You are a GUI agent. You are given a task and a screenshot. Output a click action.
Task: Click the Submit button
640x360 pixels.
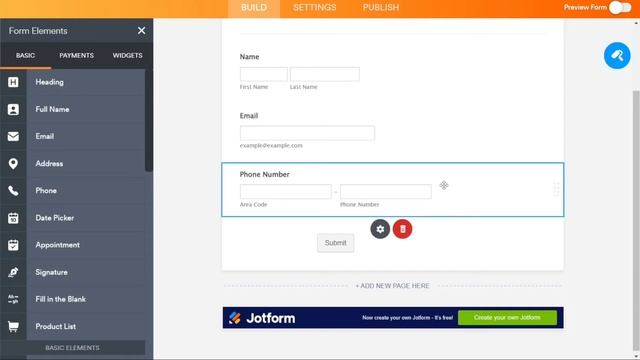pyautogui.click(x=336, y=243)
